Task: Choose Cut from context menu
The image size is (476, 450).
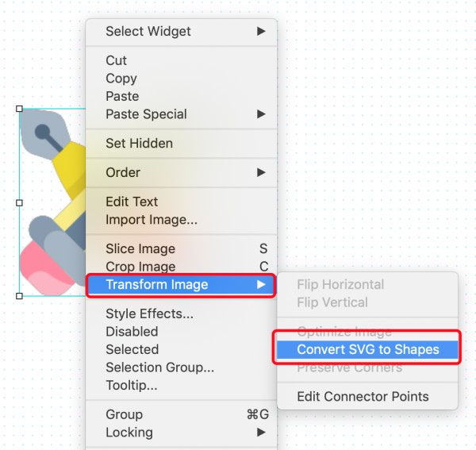Action: (x=181, y=60)
